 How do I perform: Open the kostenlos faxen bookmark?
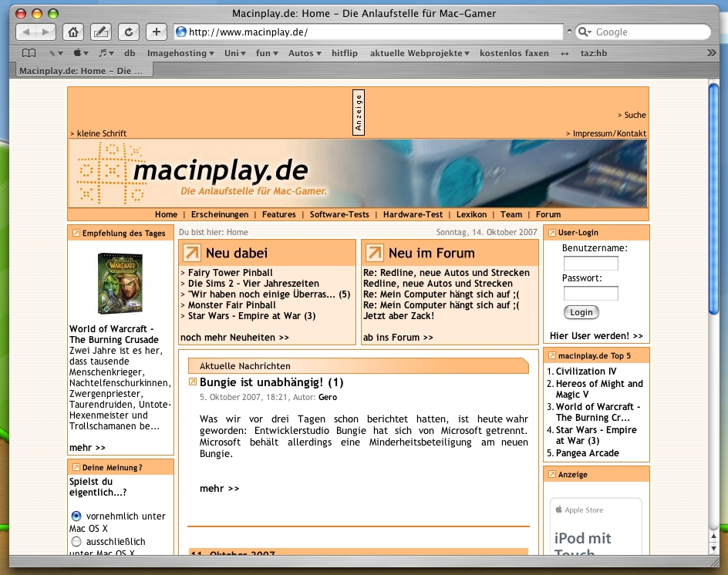514,53
